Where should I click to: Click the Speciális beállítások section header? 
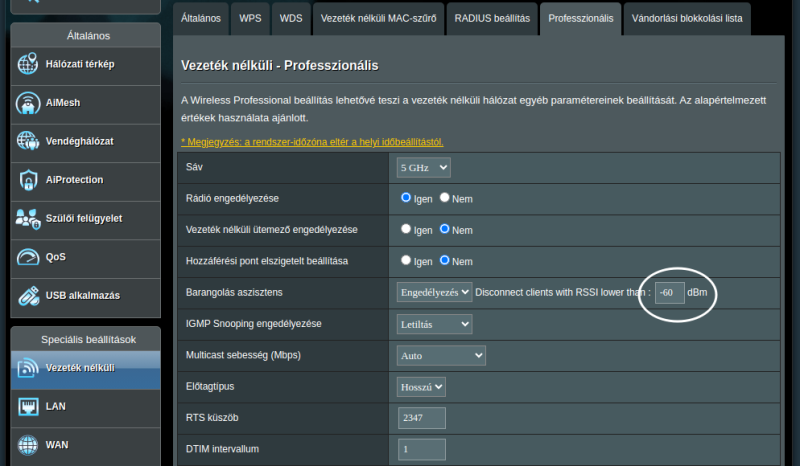pyautogui.click(x=88, y=339)
